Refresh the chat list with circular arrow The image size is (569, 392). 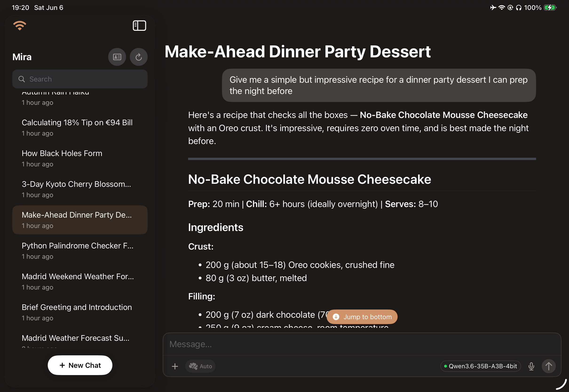138,57
